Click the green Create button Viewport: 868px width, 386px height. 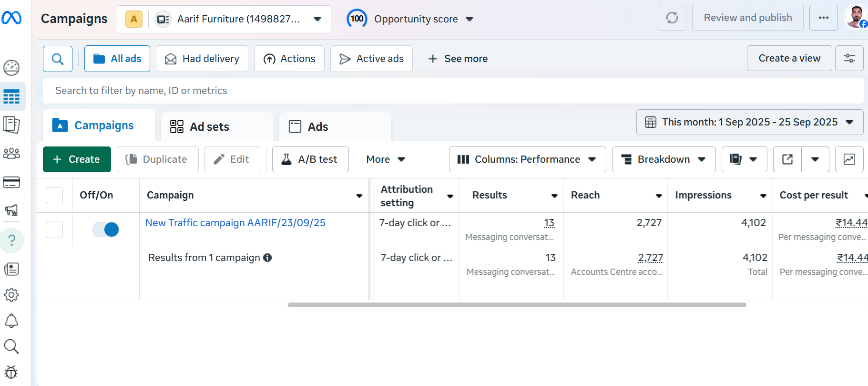point(77,159)
